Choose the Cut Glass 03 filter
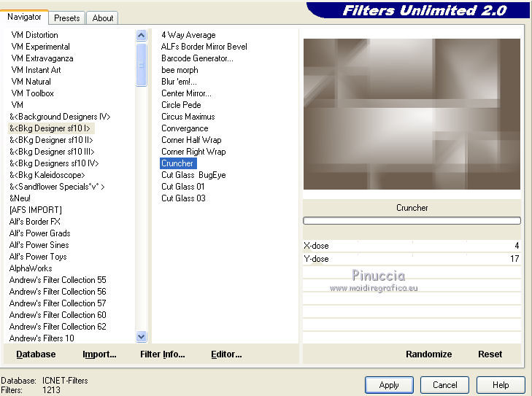The width and height of the screenshot is (532, 396). [x=183, y=198]
